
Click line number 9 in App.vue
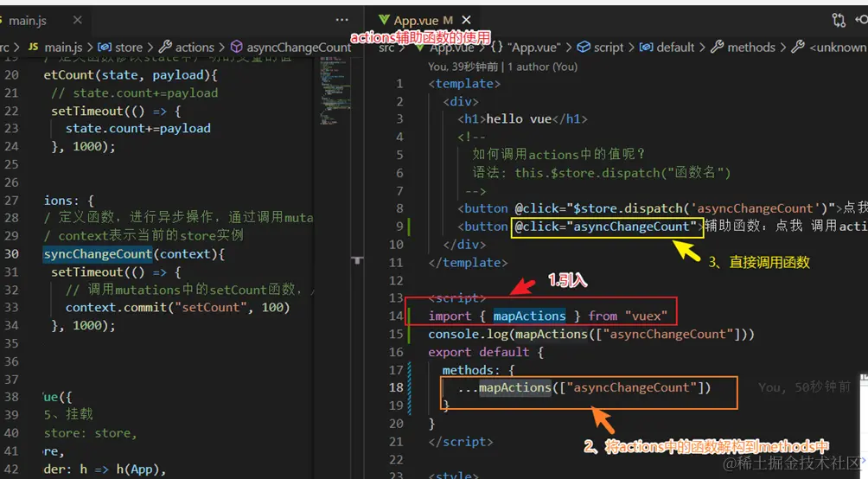tap(399, 227)
